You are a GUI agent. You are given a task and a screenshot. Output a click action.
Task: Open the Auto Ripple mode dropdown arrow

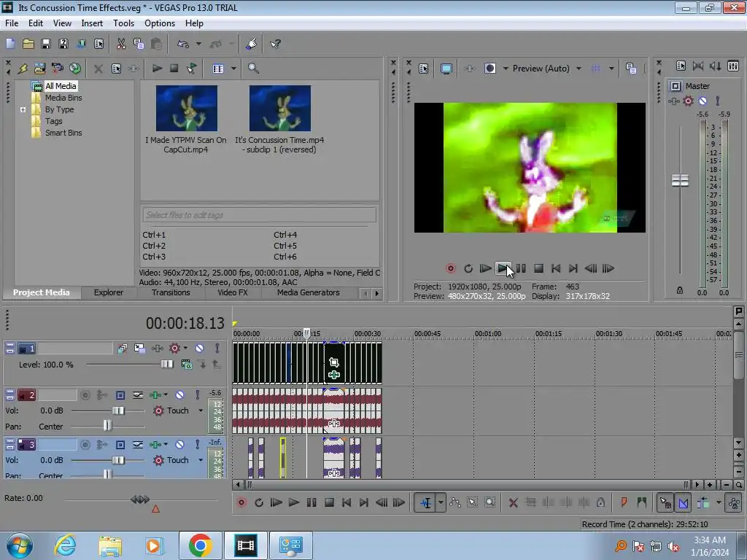[x=719, y=502]
